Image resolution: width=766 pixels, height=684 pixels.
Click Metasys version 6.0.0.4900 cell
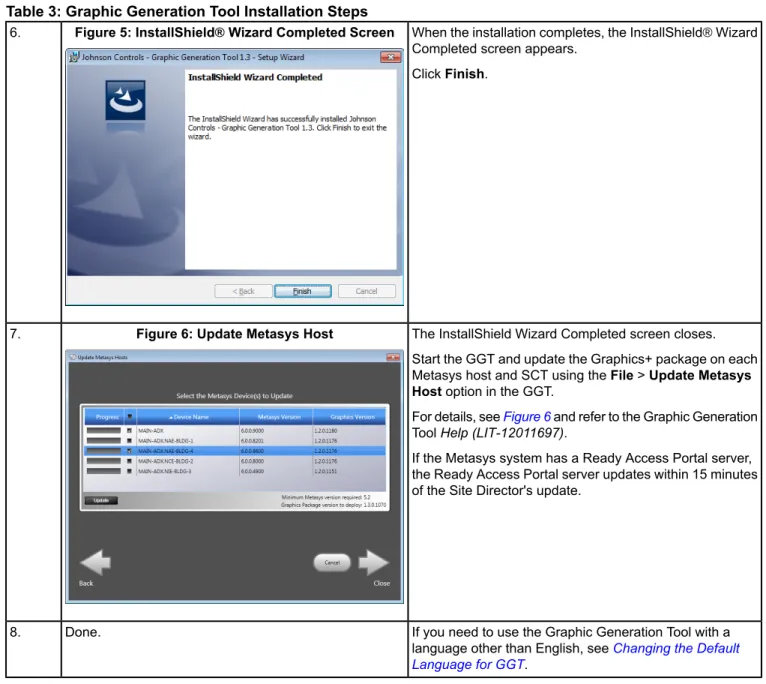coord(252,471)
